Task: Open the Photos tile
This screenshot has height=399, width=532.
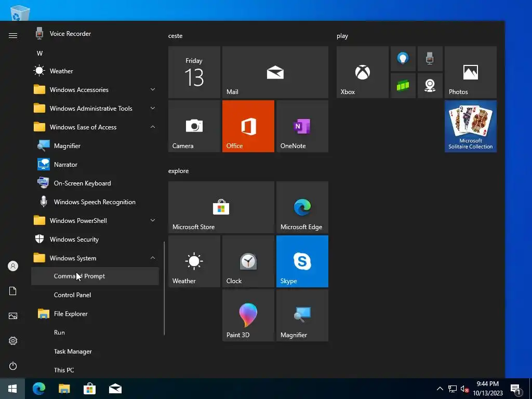Action: point(471,72)
